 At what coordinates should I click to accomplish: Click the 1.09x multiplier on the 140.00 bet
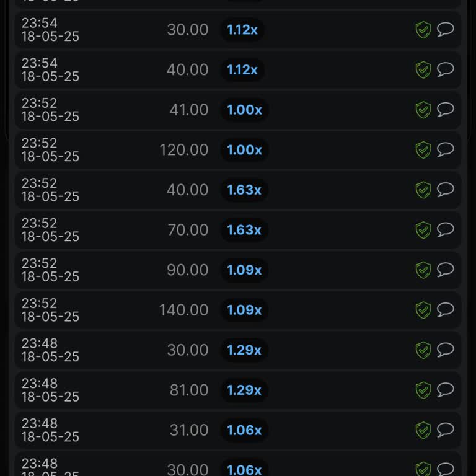click(x=244, y=310)
